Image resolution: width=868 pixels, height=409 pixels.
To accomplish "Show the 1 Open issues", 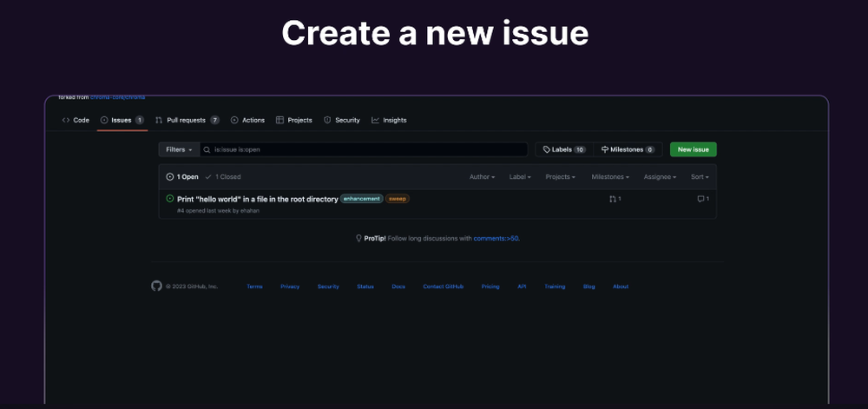I will pyautogui.click(x=182, y=177).
